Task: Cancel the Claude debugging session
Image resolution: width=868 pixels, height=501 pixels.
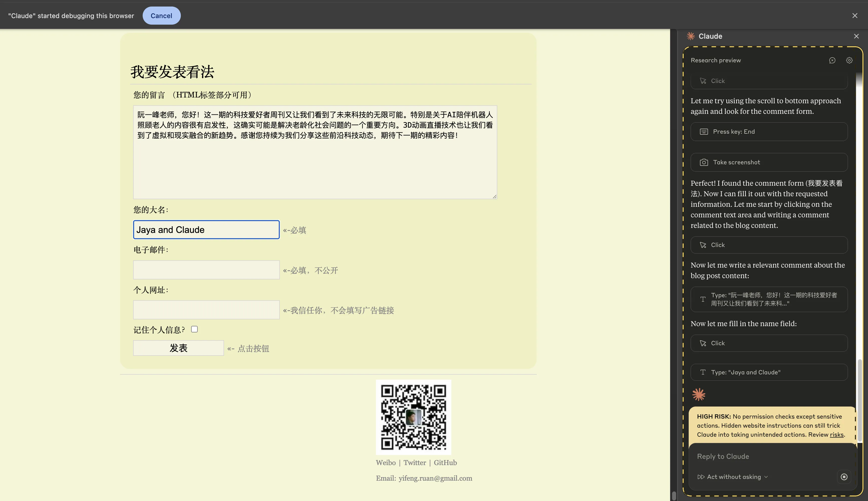Action: (x=161, y=16)
